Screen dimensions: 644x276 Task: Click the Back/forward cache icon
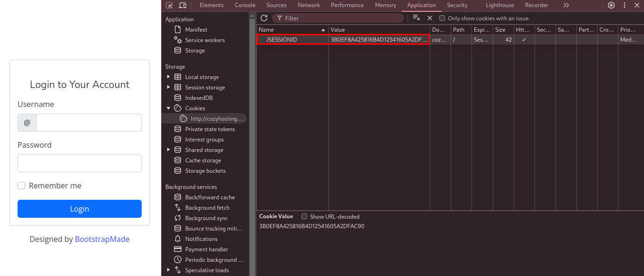click(x=178, y=197)
